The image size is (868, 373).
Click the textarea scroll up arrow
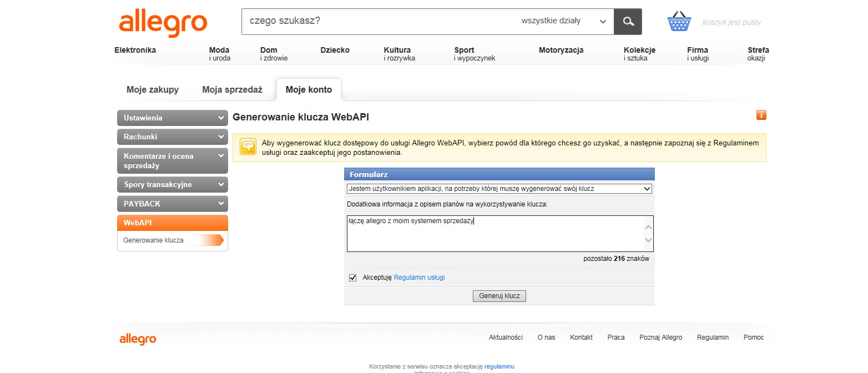tap(648, 227)
